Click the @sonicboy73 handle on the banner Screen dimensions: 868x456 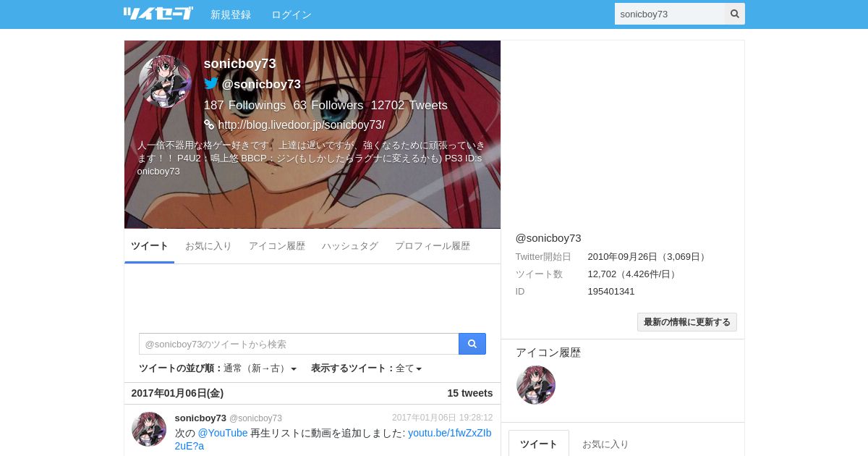[261, 84]
